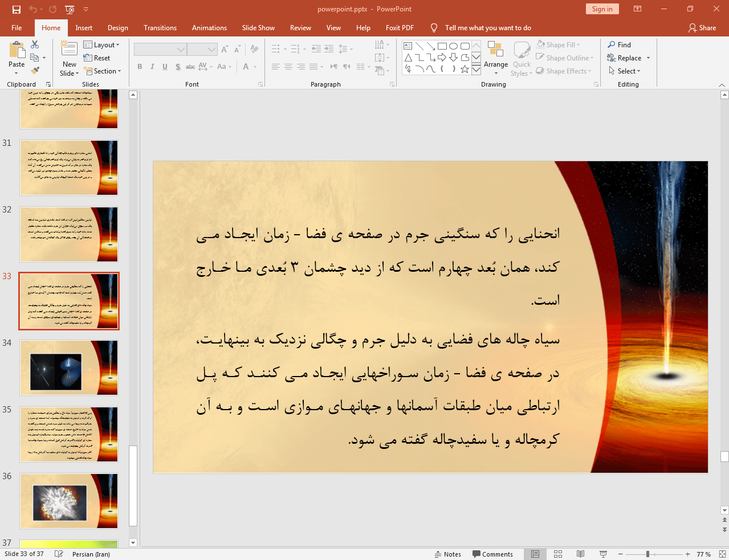Select slide 36 thumbnail
The width and height of the screenshot is (729, 560).
69,501
